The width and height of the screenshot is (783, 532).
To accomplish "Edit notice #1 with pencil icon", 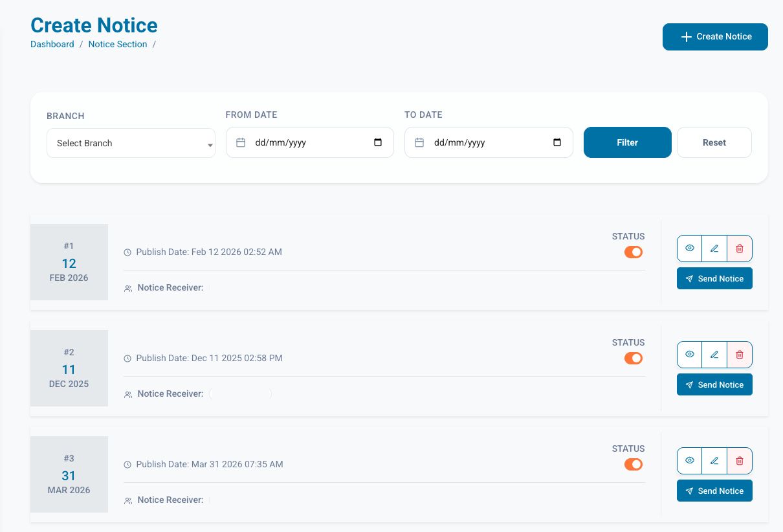I will (714, 248).
